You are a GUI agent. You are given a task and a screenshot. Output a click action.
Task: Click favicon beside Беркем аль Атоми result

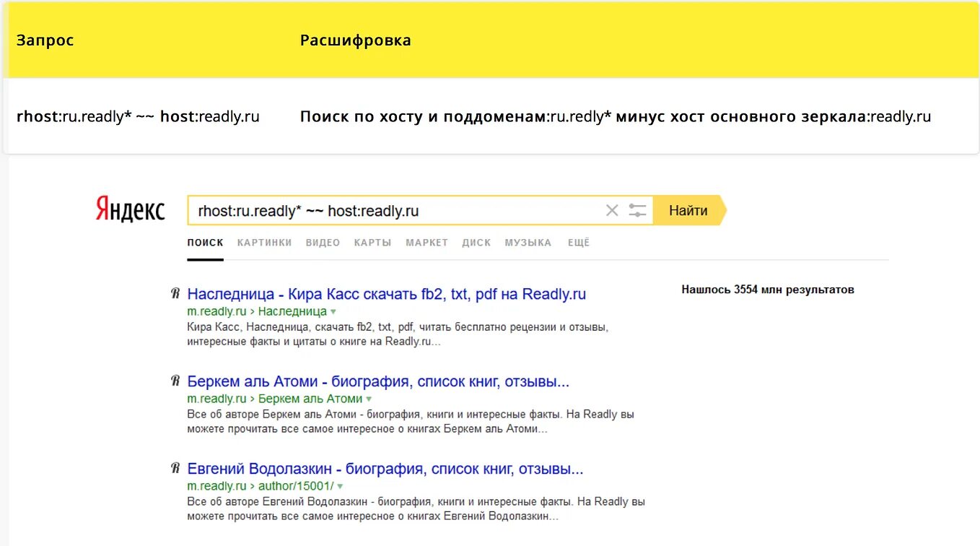pyautogui.click(x=175, y=381)
